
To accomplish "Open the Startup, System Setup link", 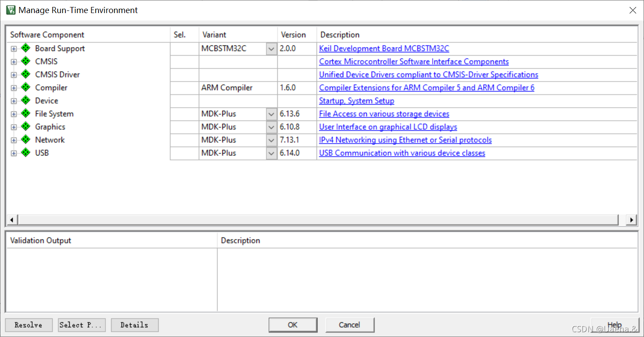I will pos(357,101).
